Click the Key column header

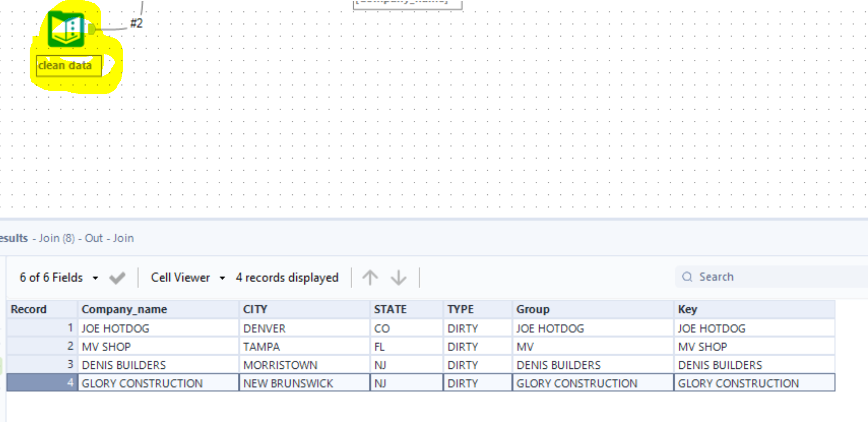[x=688, y=309]
